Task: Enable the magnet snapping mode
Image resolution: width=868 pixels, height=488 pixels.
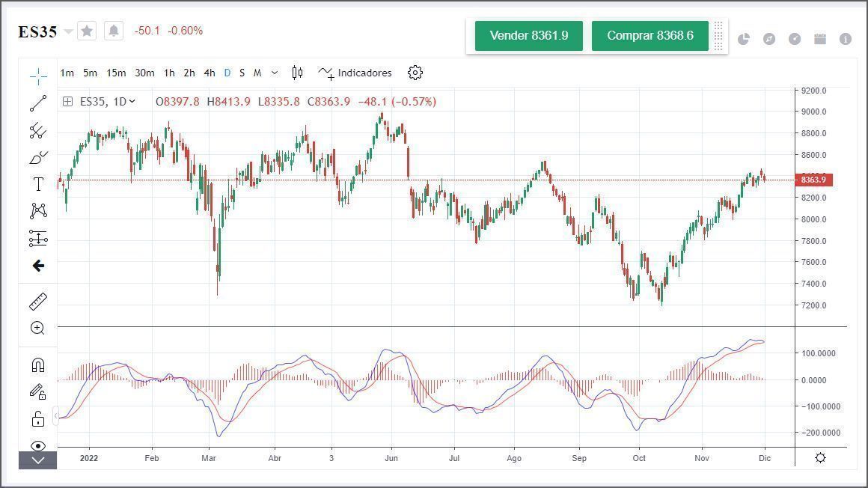Action: click(x=38, y=365)
